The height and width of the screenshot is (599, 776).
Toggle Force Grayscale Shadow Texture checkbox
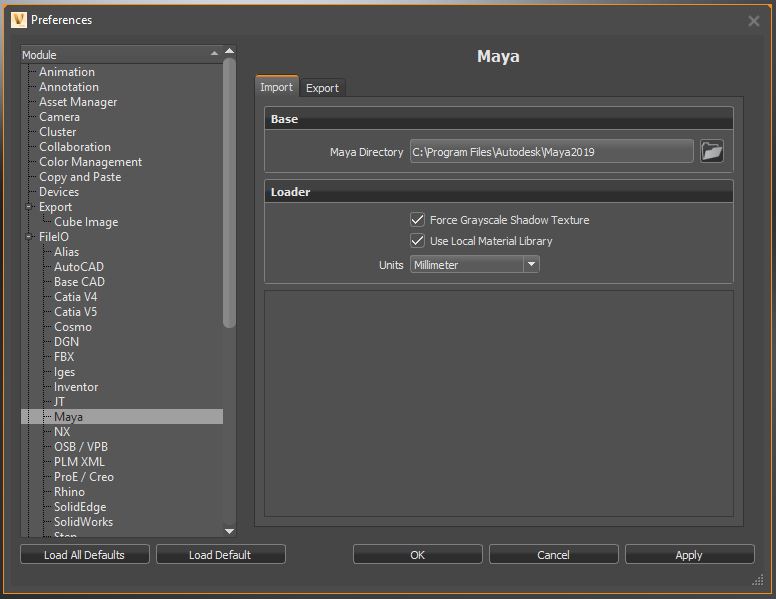(417, 219)
